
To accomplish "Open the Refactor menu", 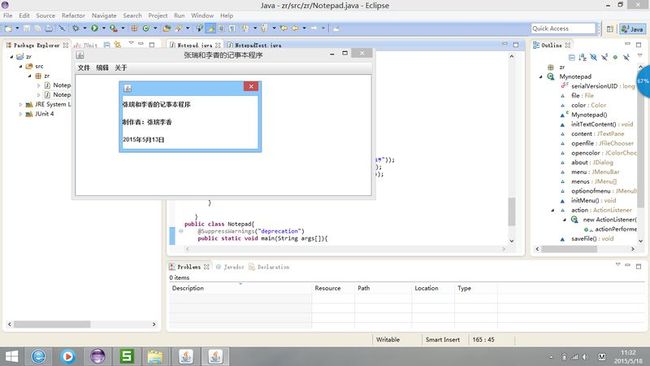I will (x=73, y=15).
